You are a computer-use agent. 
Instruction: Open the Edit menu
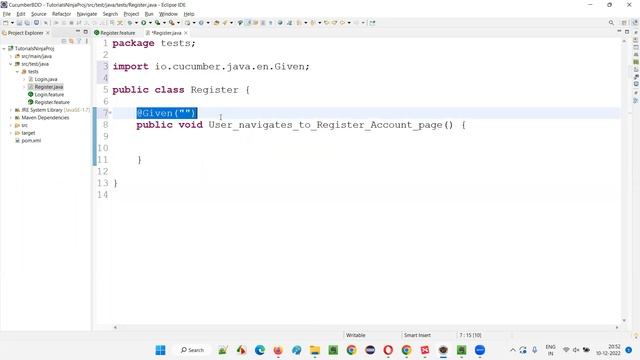21,14
